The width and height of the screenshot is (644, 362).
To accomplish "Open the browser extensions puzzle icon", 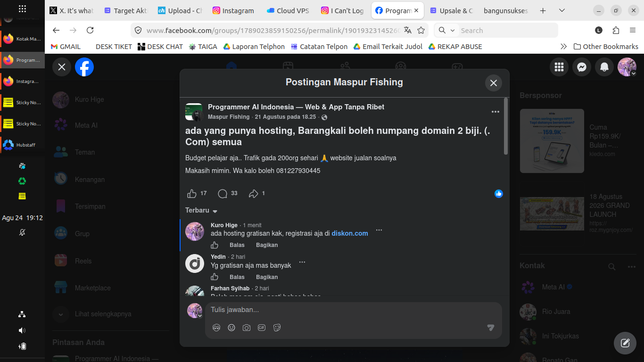I will (x=616, y=30).
